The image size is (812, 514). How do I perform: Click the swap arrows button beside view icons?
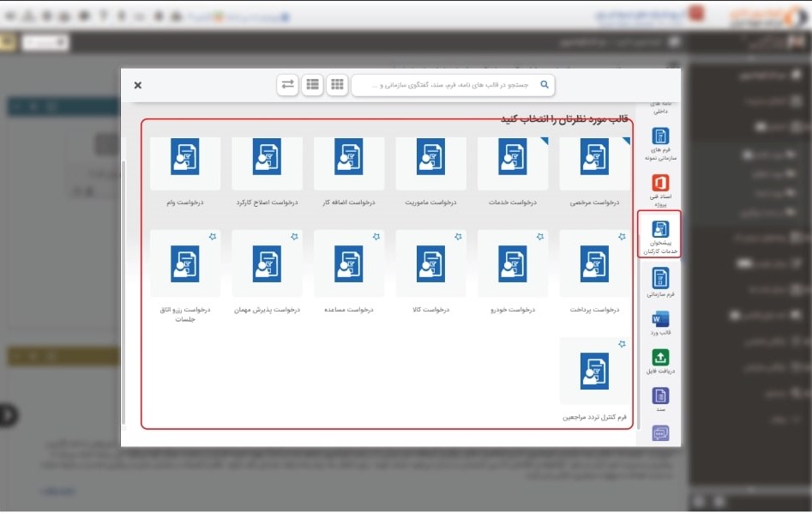click(287, 84)
